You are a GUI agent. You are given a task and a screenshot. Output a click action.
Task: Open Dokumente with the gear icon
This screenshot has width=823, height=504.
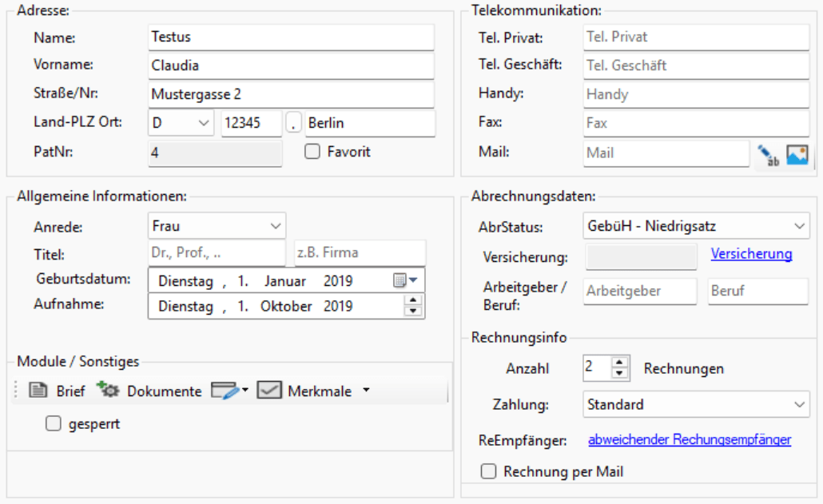(x=107, y=391)
